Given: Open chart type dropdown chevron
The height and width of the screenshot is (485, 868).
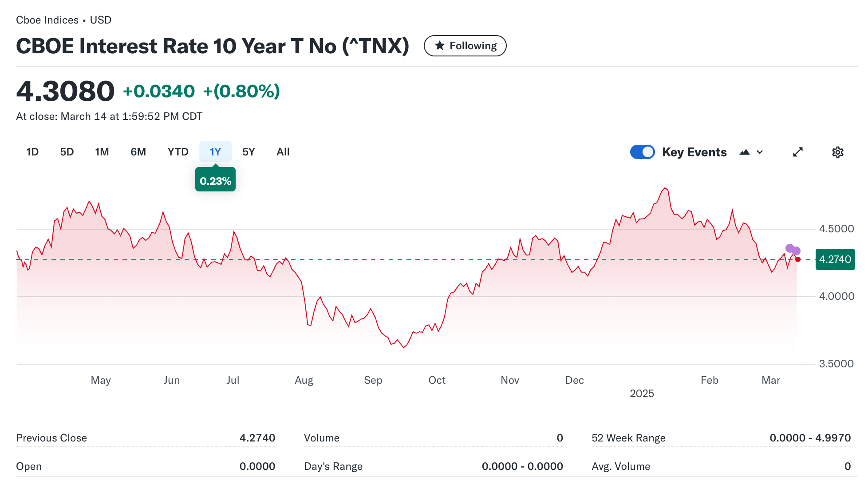Looking at the screenshot, I should (760, 152).
